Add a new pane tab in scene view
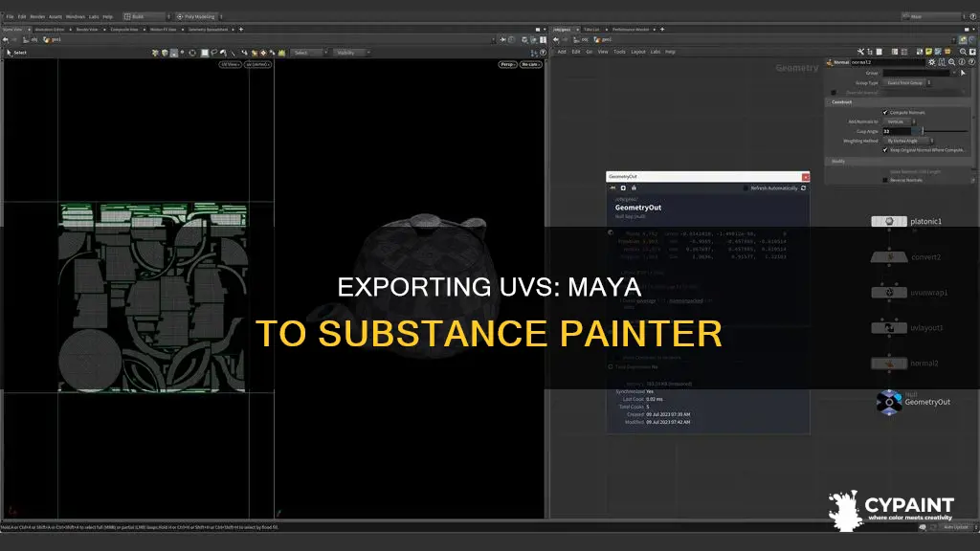 (241, 30)
